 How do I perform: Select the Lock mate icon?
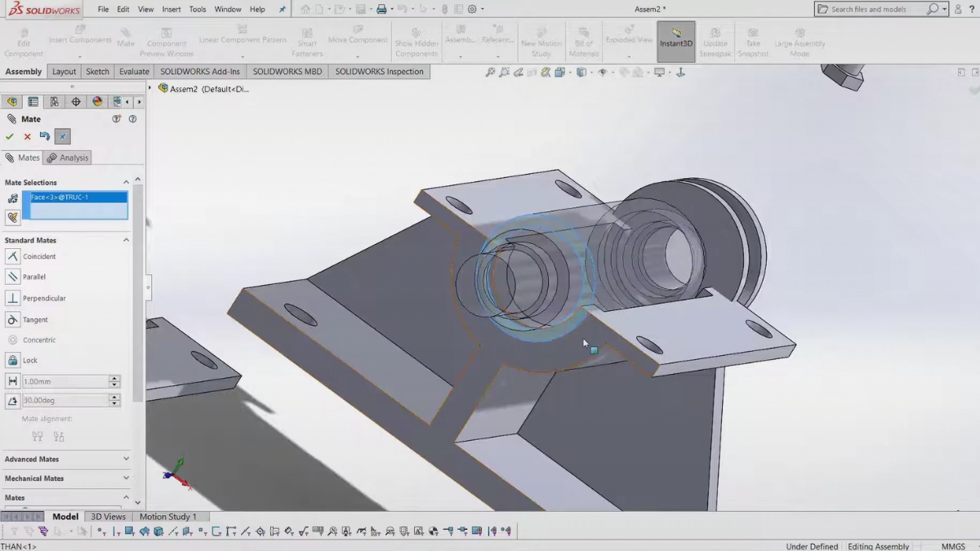(x=12, y=360)
